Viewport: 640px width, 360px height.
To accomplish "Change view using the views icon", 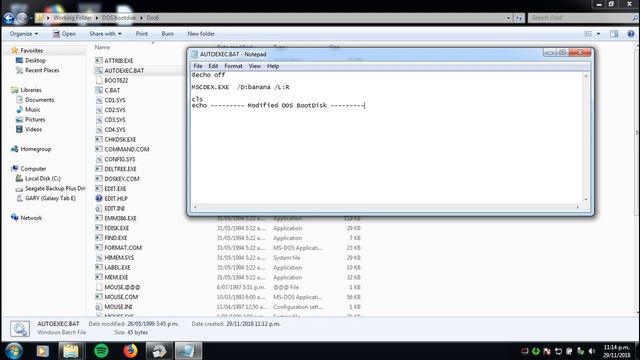I will point(588,34).
